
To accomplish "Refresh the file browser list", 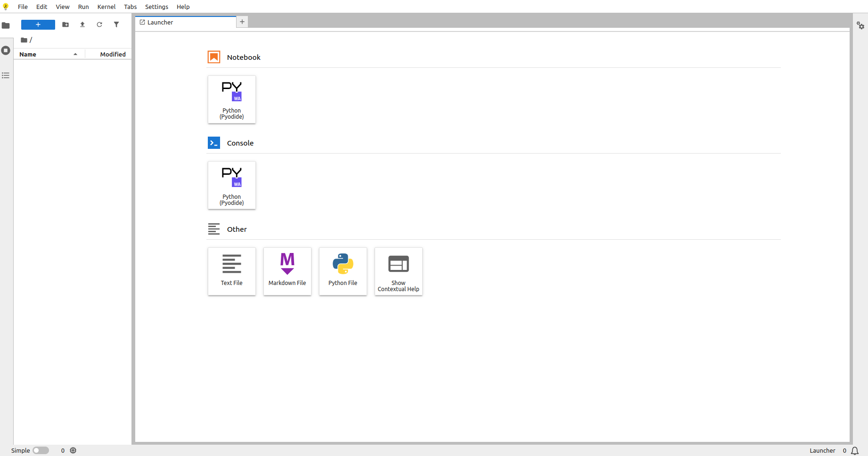I will click(x=99, y=24).
